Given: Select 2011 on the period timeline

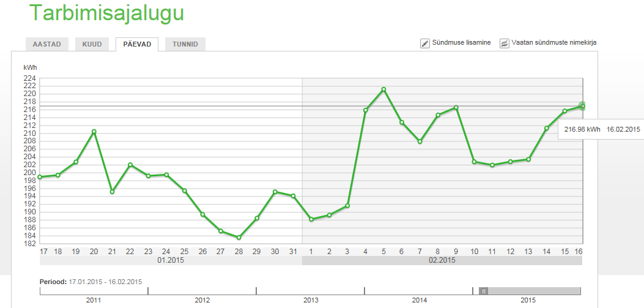Looking at the screenshot, I should coord(94,300).
